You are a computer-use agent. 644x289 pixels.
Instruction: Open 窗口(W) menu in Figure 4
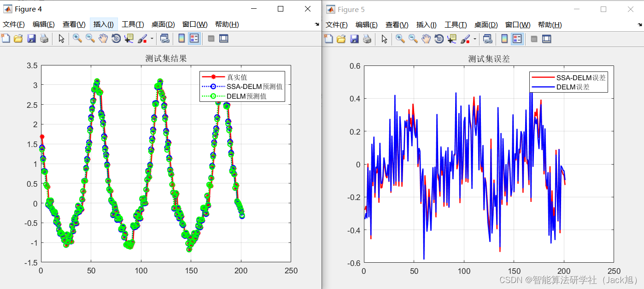[195, 24]
